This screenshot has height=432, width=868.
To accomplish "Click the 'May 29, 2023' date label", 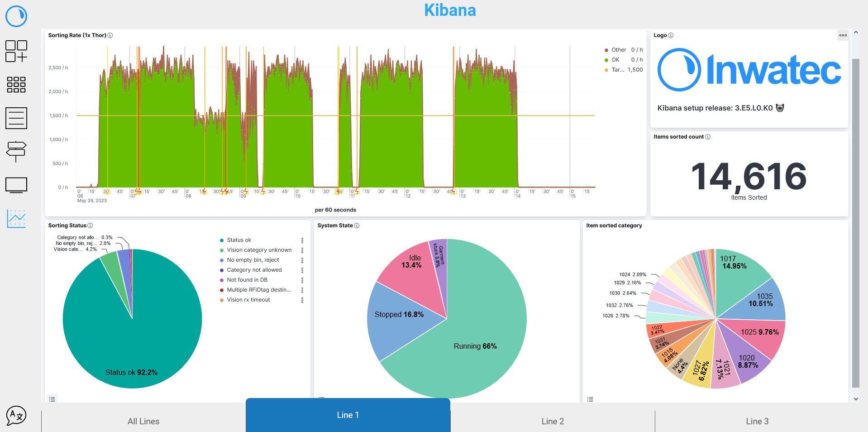I will [92, 201].
